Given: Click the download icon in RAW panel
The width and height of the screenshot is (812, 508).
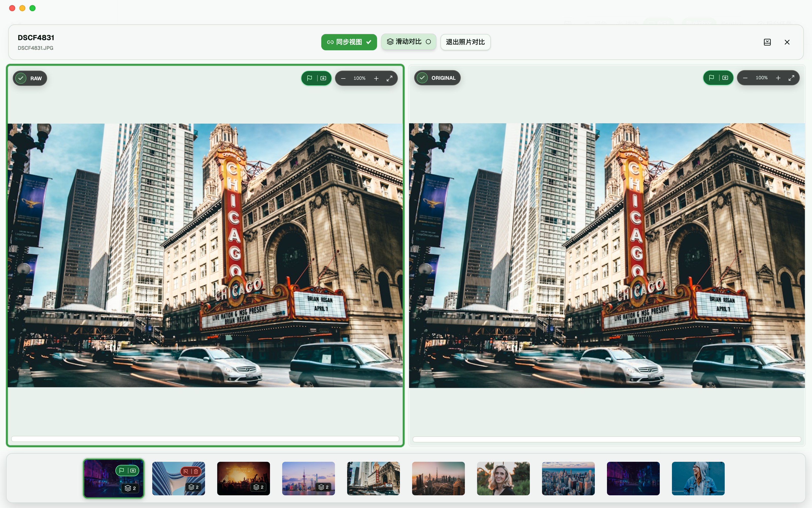Looking at the screenshot, I should [323, 78].
